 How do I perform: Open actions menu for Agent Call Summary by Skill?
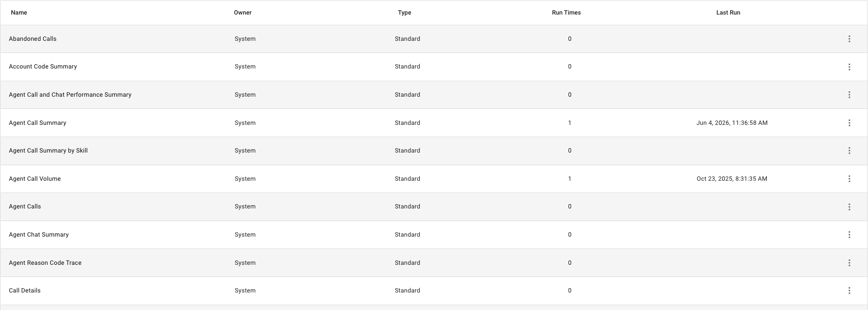849,151
